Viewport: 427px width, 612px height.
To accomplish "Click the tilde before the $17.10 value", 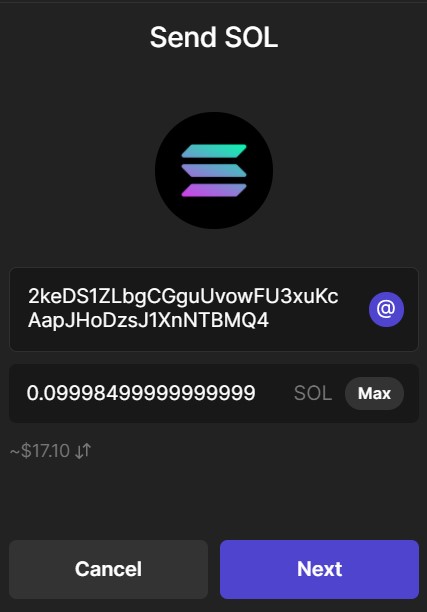I will (14, 452).
